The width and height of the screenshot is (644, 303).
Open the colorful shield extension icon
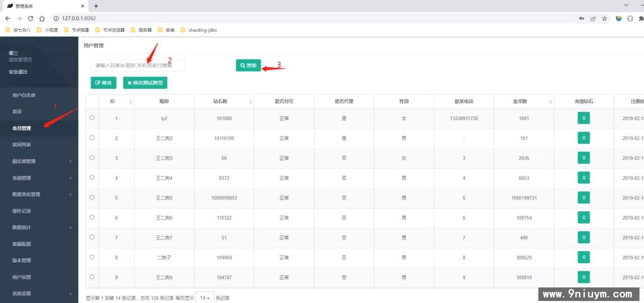619,18
